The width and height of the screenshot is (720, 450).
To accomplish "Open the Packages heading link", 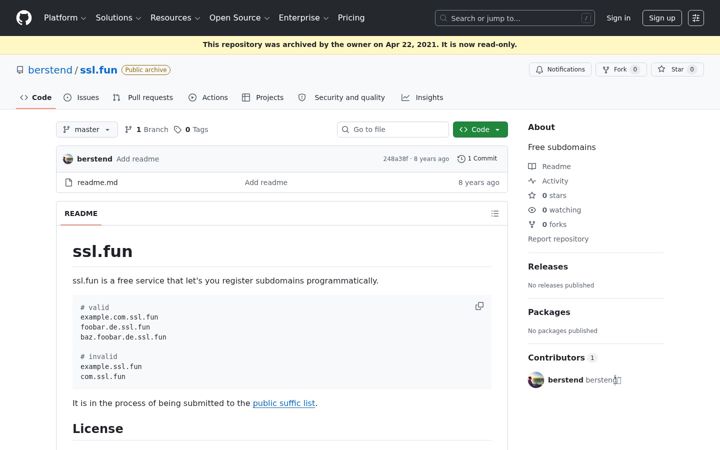I will (549, 312).
